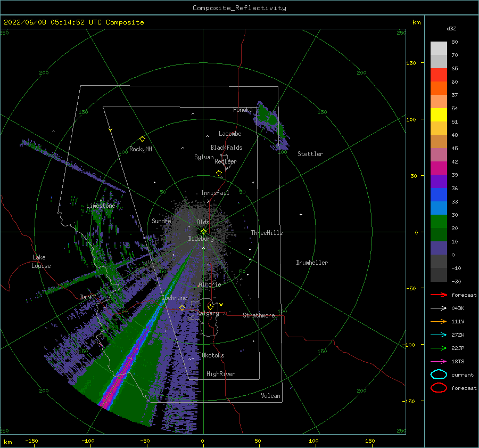Click the white 04DK arrow icon
The image size is (479, 448).
click(x=439, y=308)
